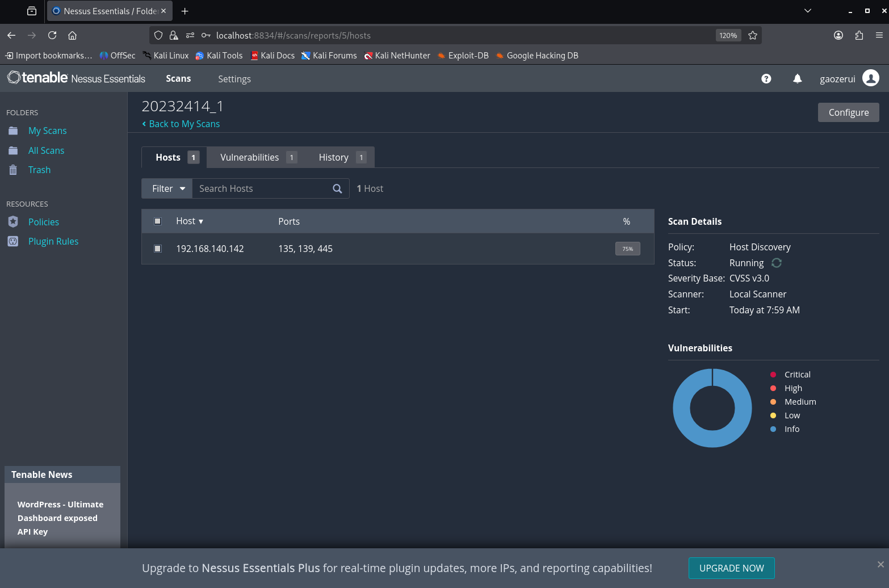This screenshot has height=588, width=889.
Task: Sort by the Host column arrow
Action: (x=201, y=221)
